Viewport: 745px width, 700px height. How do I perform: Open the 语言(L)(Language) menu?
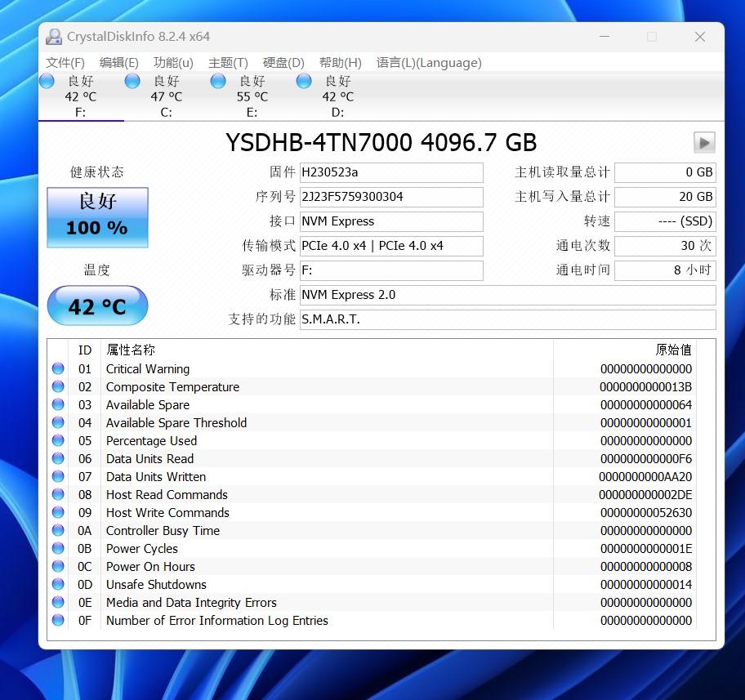[x=429, y=63]
